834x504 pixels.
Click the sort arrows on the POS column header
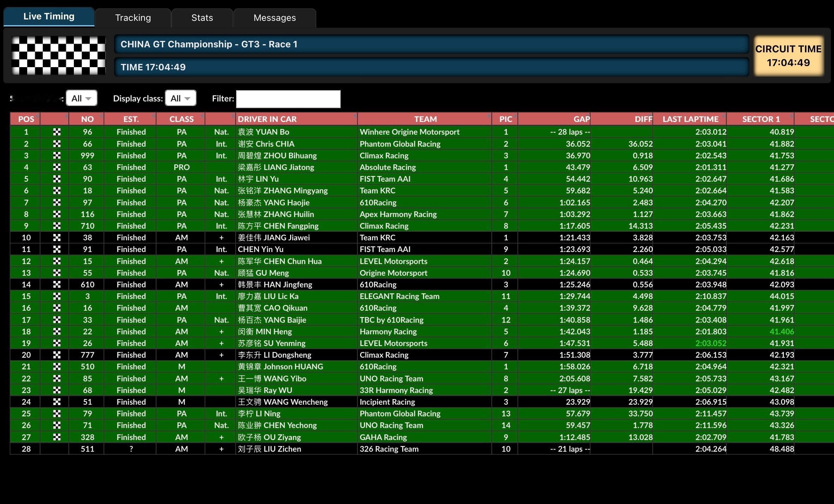[37, 117]
